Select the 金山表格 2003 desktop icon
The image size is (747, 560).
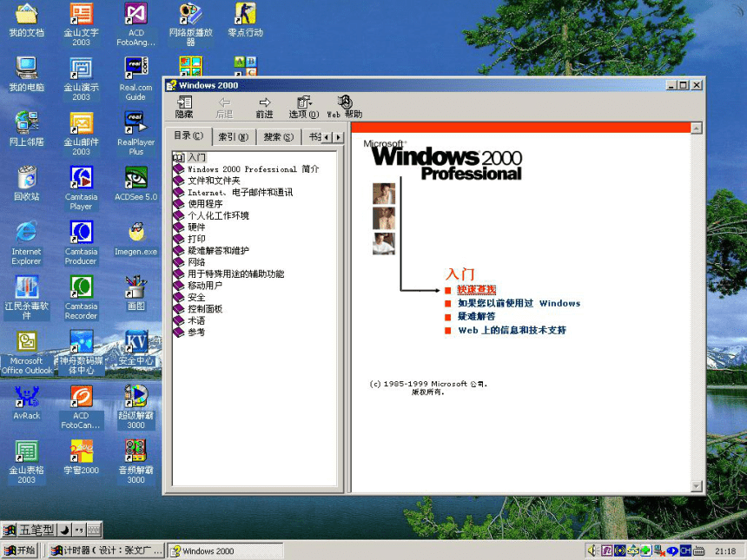pyautogui.click(x=27, y=463)
